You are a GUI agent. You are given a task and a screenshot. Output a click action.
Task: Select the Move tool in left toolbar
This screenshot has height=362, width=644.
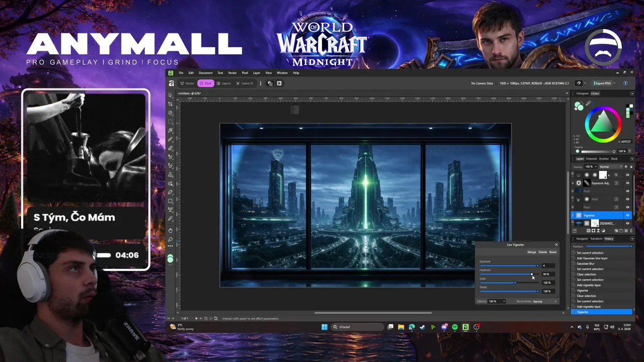click(x=171, y=95)
